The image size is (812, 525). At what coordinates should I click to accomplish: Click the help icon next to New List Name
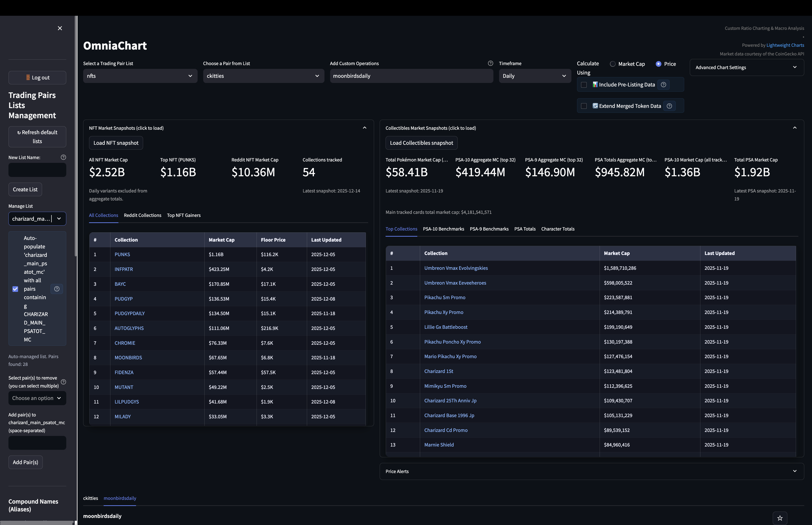(x=63, y=157)
